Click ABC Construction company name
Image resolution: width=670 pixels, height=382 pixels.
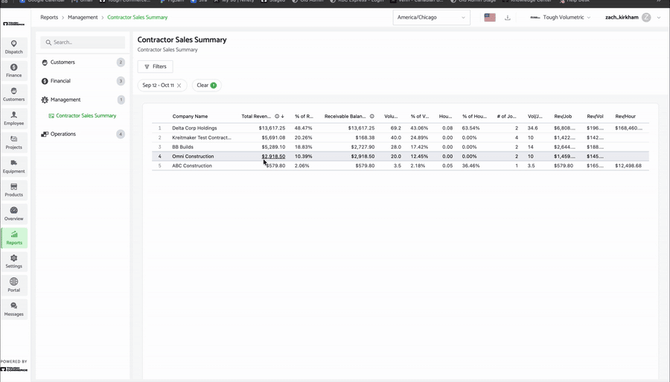pos(192,166)
